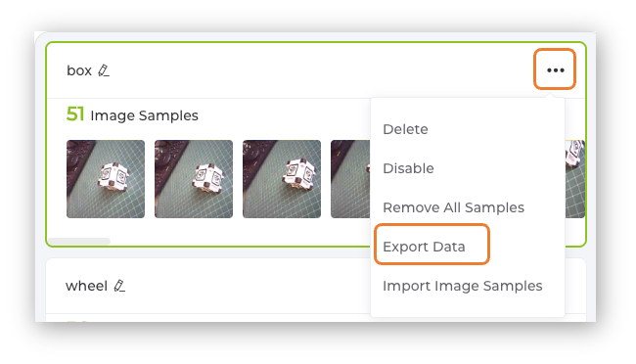The width and height of the screenshot is (636, 364).
Task: Click the horizontal scrollbar under box samples
Action: click(x=79, y=241)
